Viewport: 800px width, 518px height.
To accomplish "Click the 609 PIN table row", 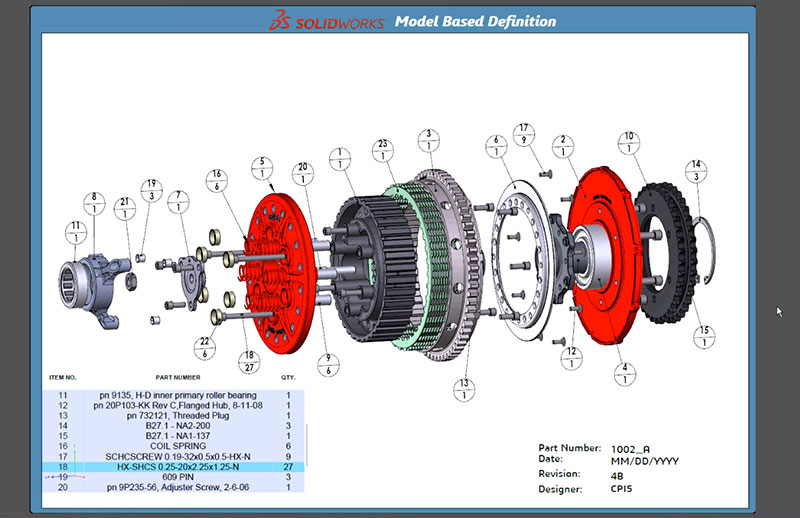I will [x=180, y=477].
